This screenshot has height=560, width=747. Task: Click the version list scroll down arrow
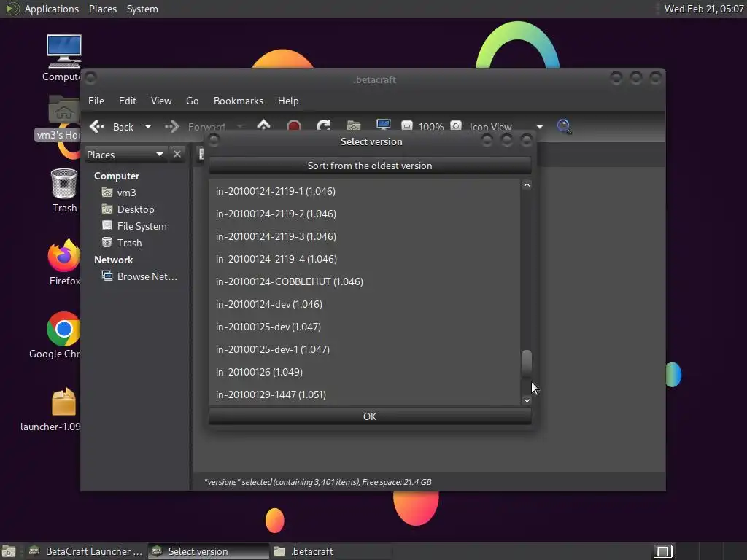point(527,400)
